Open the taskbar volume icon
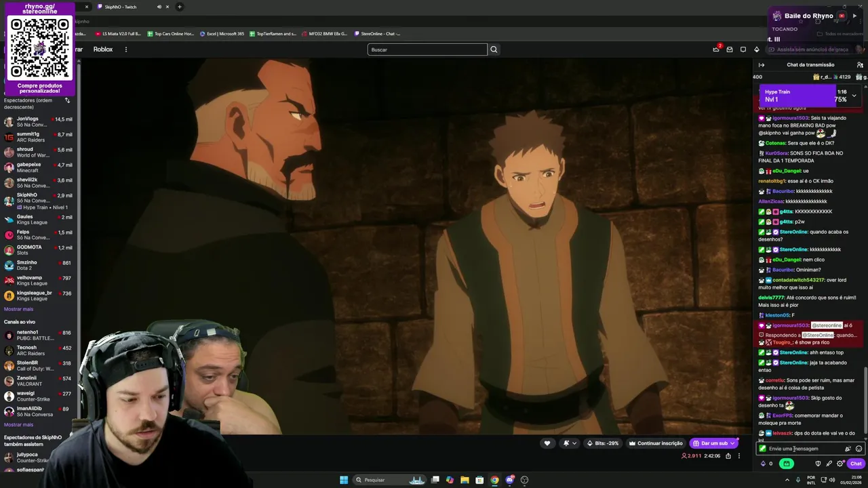The height and width of the screenshot is (488, 868). (x=833, y=480)
